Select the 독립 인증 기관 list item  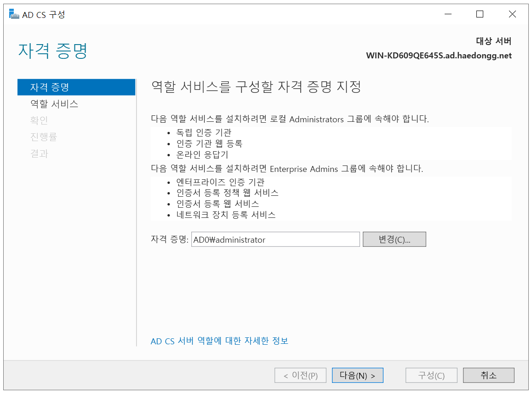point(204,132)
